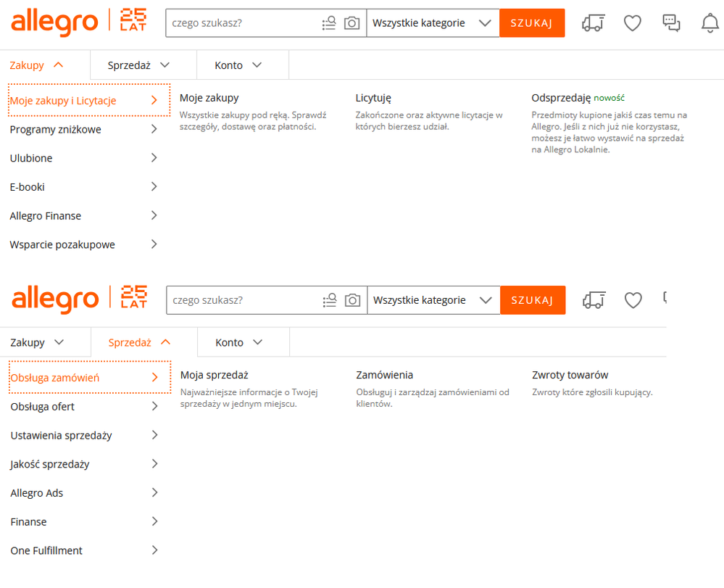Open image search camera icon in lower search bar
Viewport: 724px width, 588px height.
point(352,300)
